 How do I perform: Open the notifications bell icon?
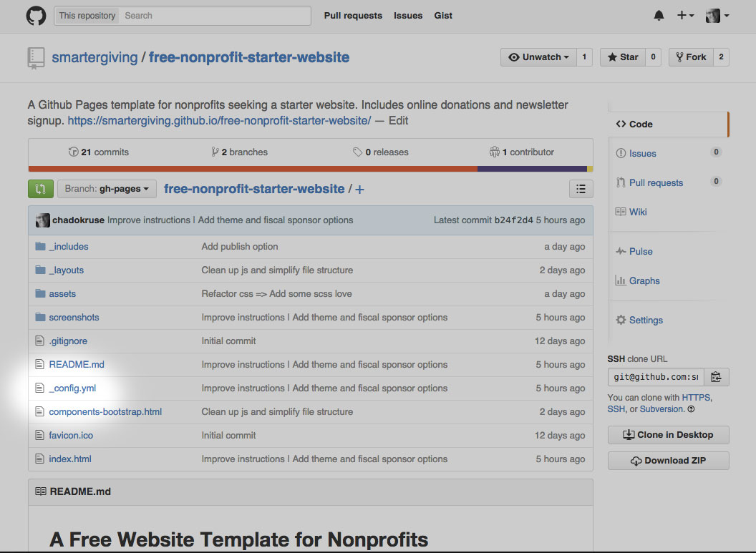[x=659, y=16]
